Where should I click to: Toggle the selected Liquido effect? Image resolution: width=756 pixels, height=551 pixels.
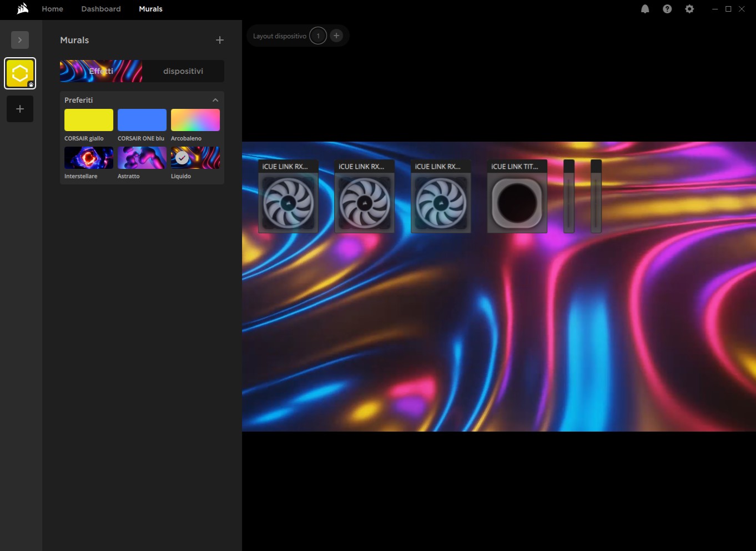(x=195, y=158)
